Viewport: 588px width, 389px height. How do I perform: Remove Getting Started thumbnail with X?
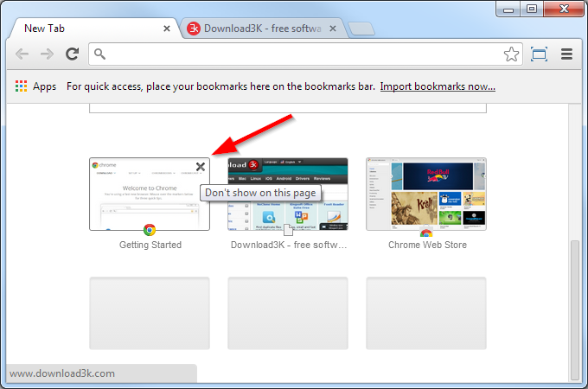pyautogui.click(x=201, y=167)
